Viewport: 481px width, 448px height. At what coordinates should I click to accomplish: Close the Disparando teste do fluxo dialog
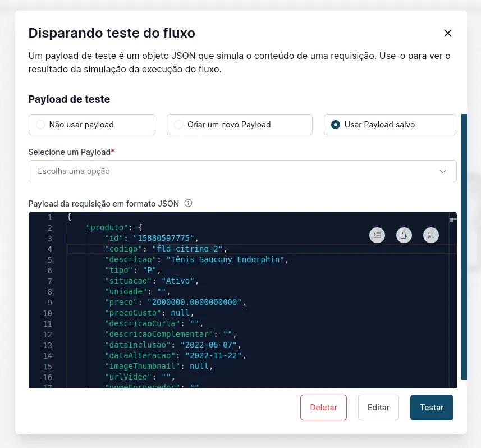coord(447,33)
